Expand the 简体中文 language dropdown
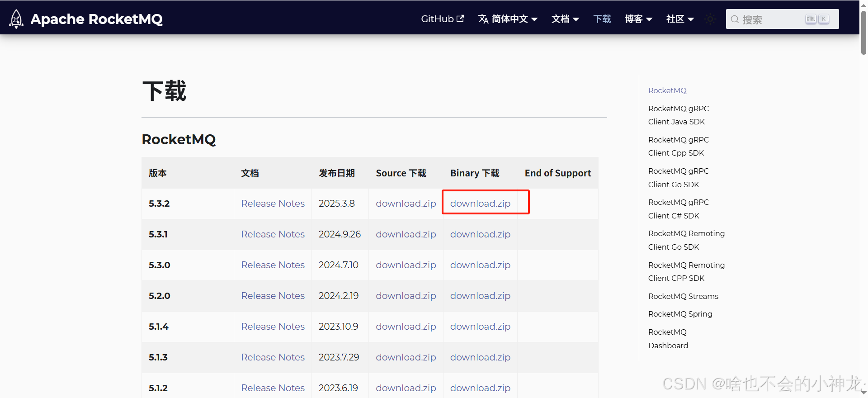The height and width of the screenshot is (398, 868). 508,19
